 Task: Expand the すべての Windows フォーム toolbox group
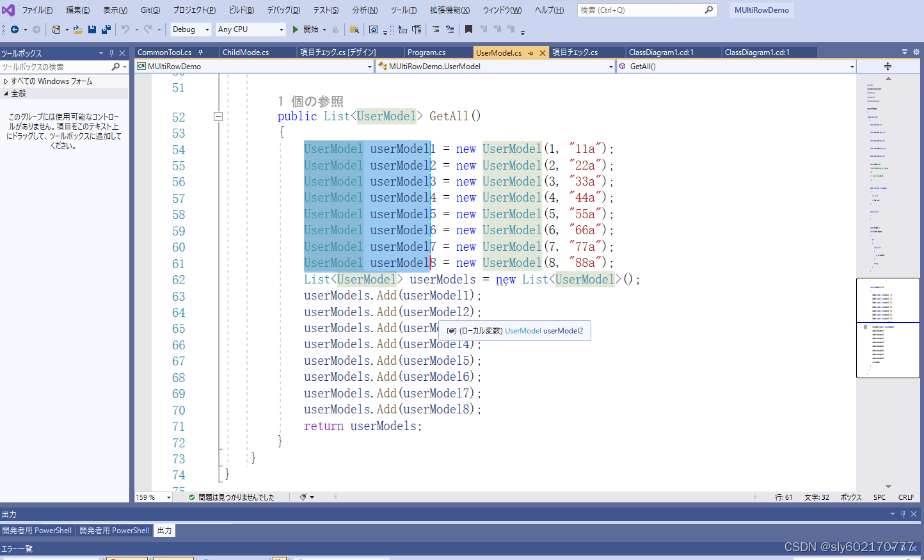[x=6, y=81]
